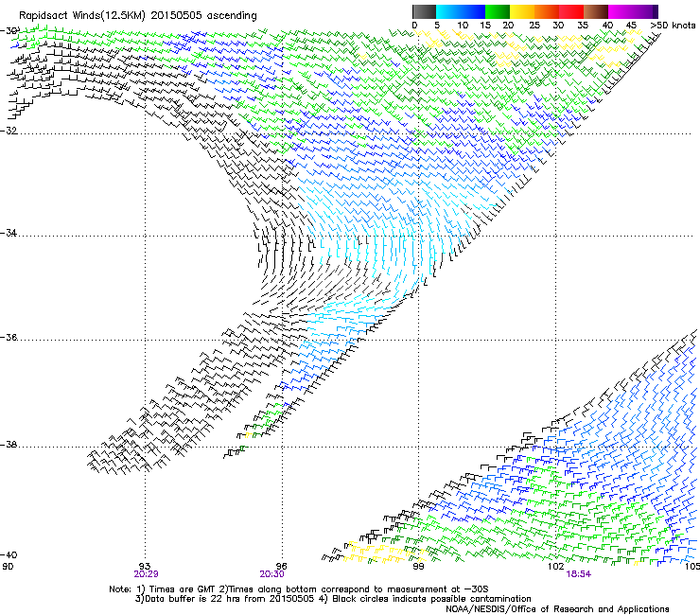Click the title 'Rapidscat Winds(12.5KM) 20150505 ascending'
The height and width of the screenshot is (615, 700).
(x=138, y=16)
